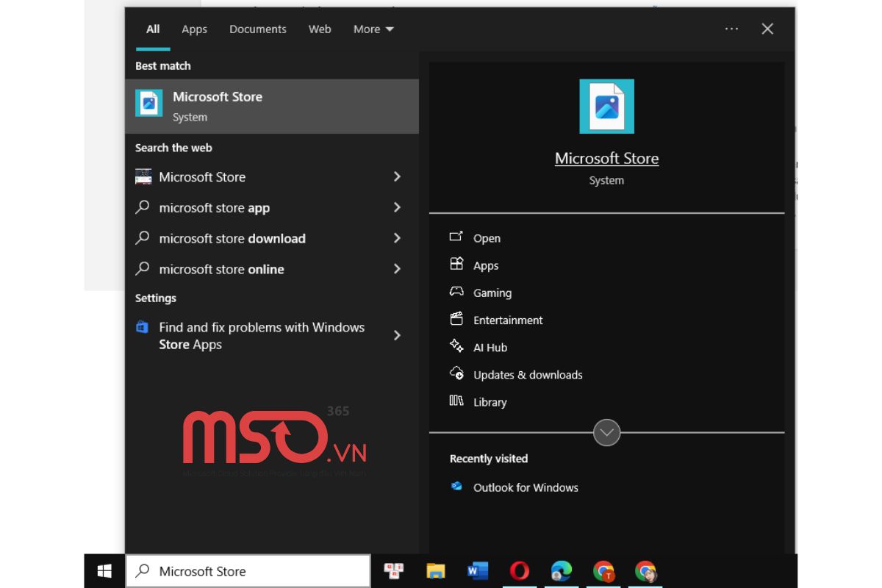Choose the Updates & downloads action
Image resolution: width=882 pixels, height=588 pixels.
click(528, 374)
